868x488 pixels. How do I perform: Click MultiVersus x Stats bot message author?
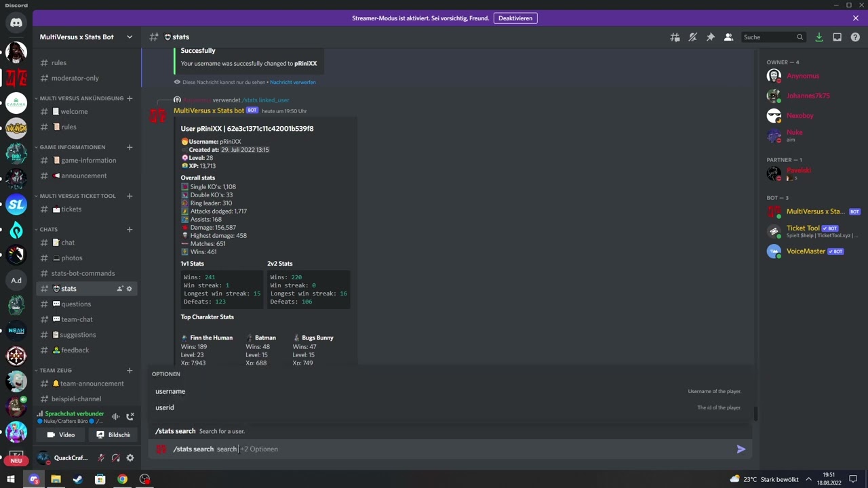209,110
